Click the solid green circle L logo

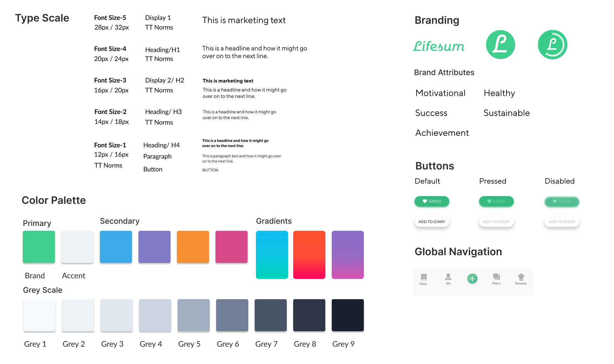500,45
